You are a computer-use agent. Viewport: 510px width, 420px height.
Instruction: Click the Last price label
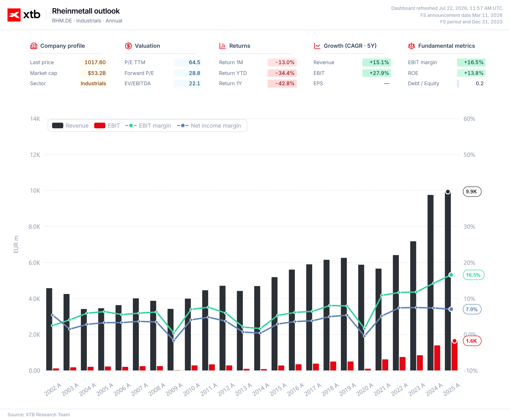tap(42, 63)
